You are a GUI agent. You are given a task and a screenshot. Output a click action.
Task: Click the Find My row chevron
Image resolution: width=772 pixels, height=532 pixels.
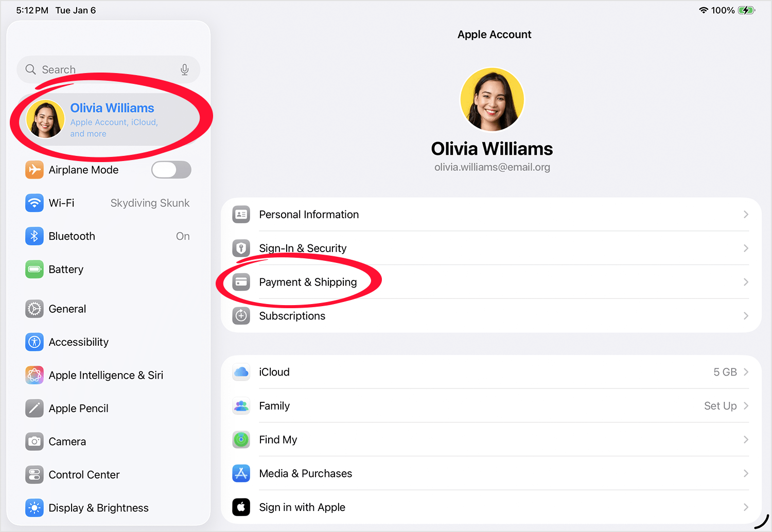pos(746,439)
